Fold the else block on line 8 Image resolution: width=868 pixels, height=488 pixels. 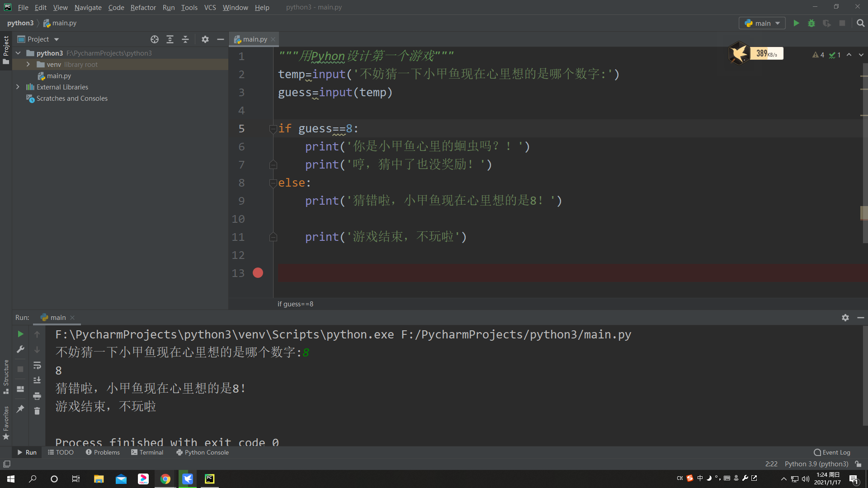(273, 183)
